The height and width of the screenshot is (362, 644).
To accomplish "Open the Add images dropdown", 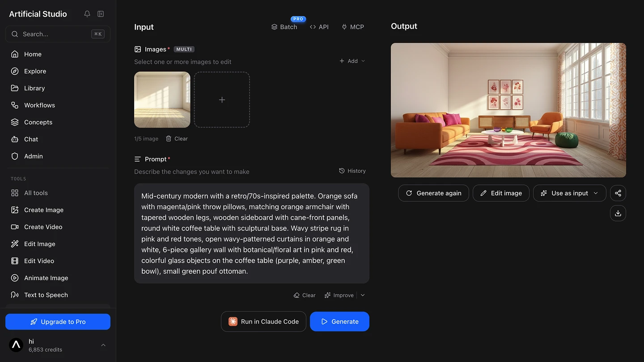I will point(352,61).
